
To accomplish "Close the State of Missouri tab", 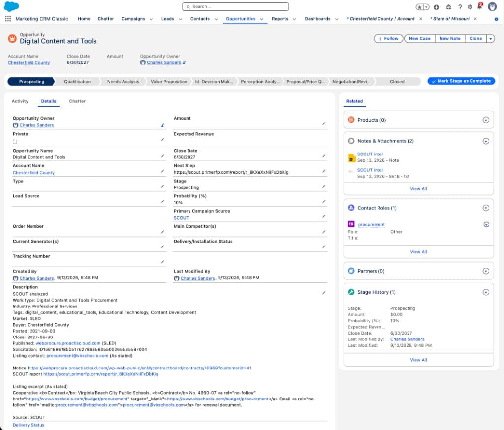I will 475,19.
